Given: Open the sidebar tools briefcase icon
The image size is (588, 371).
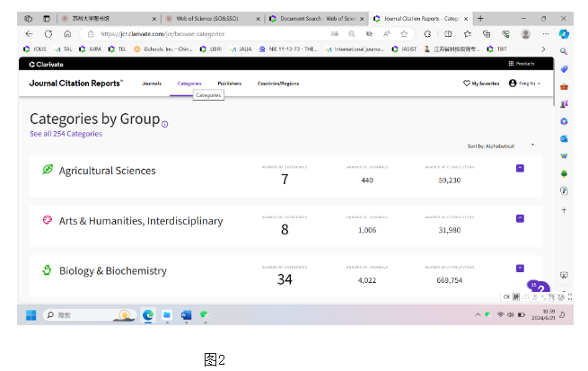Looking at the screenshot, I should [x=564, y=86].
